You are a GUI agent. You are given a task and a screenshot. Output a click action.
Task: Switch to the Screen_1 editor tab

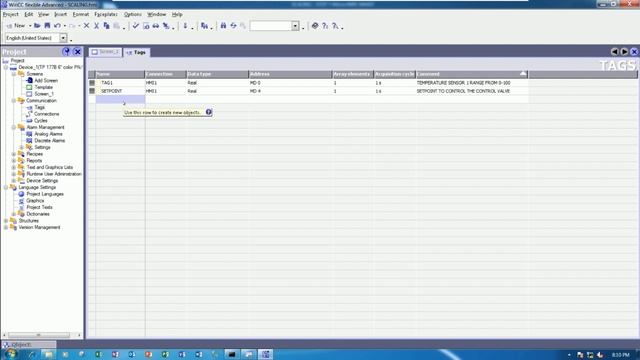(x=105, y=52)
